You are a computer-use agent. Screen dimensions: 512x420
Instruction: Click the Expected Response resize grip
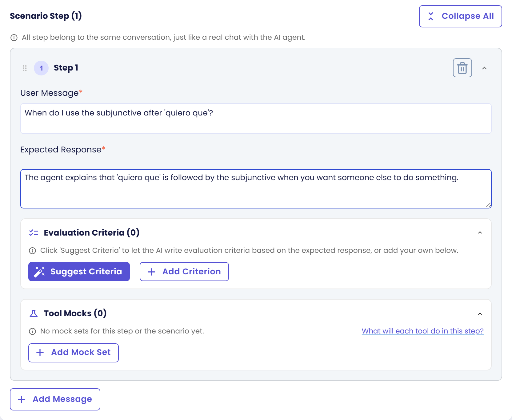click(488, 205)
